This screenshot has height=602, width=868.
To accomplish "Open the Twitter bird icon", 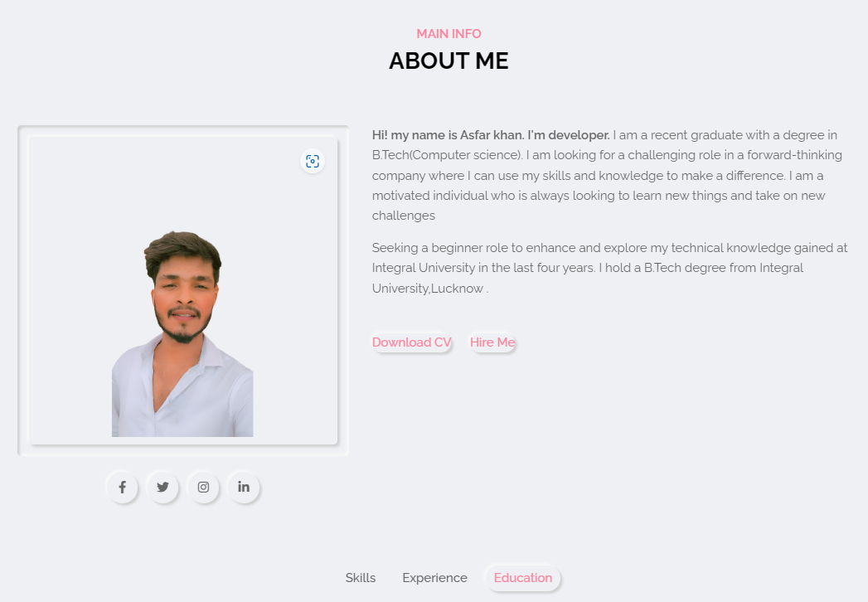I will click(x=162, y=487).
